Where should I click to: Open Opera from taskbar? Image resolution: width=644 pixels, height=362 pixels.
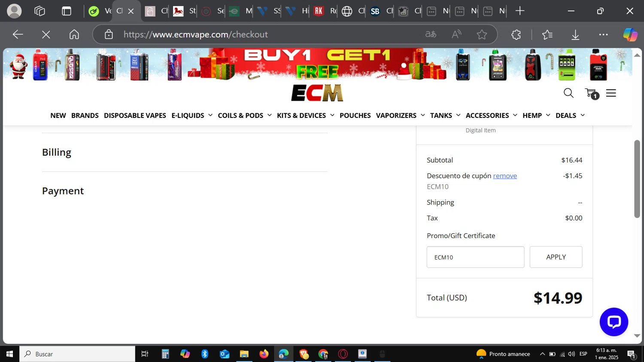tap(343, 354)
